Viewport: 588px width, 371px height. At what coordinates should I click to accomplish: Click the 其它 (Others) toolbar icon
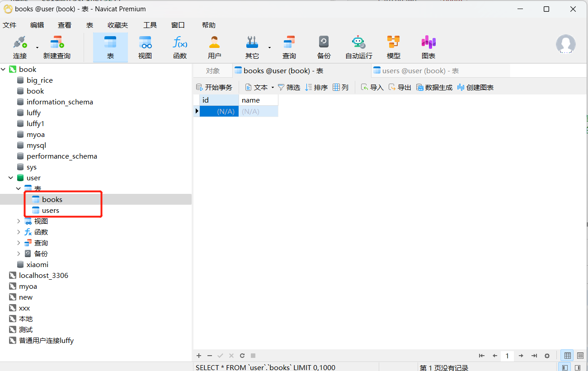click(252, 47)
